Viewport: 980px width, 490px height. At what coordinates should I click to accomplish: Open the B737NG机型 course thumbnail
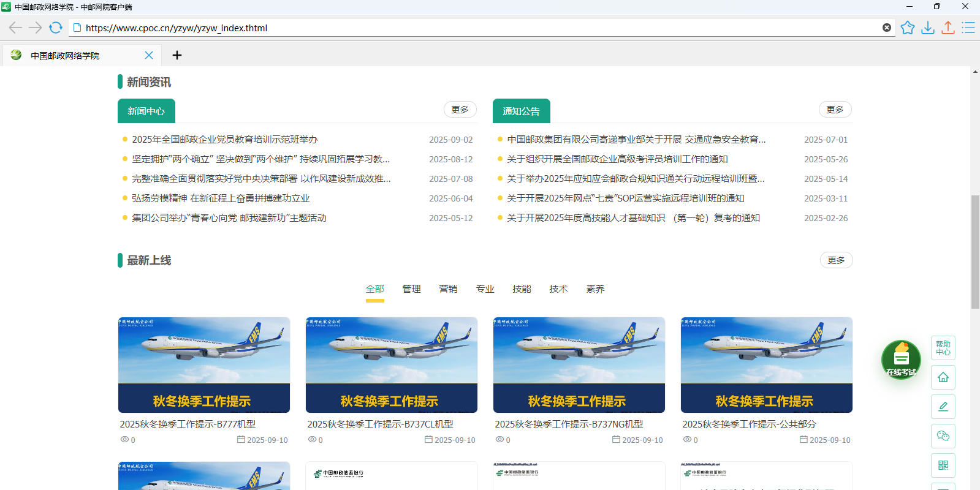579,364
